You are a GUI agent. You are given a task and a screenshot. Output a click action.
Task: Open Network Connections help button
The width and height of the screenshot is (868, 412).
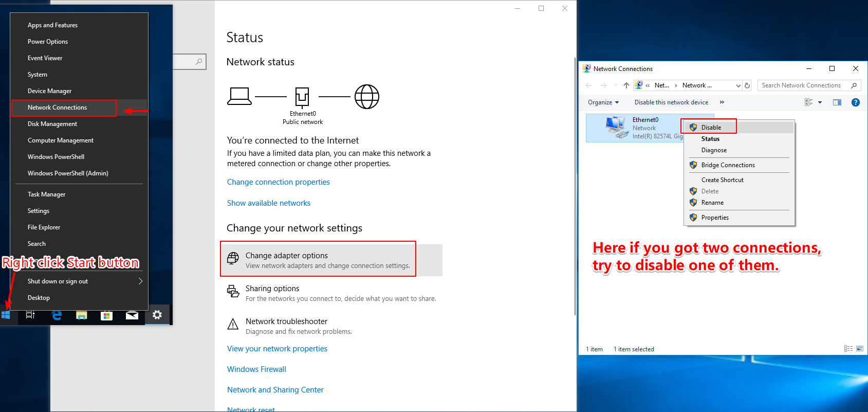point(855,102)
